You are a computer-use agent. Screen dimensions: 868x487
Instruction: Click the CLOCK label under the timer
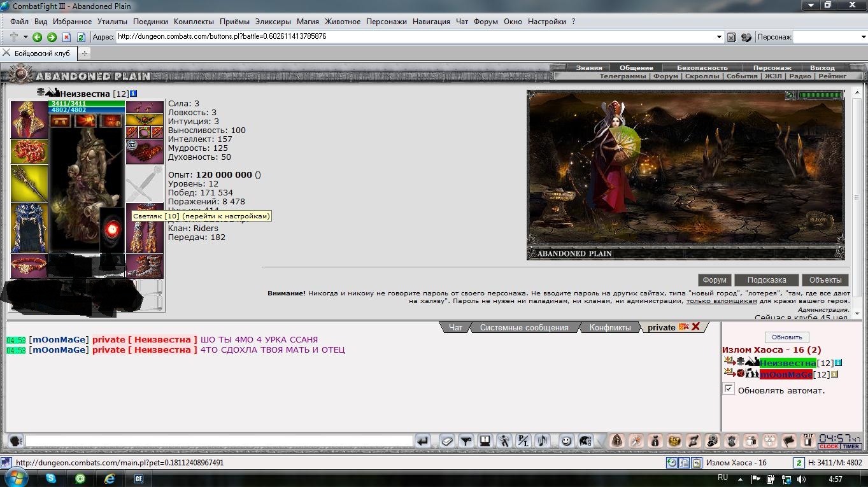(829, 447)
